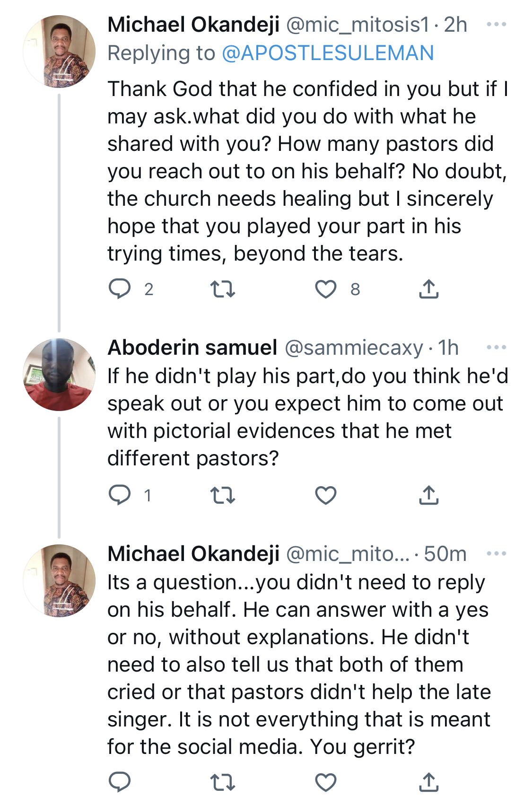Screen dimensions: 532x805
Task: Like Aboderin samuel's tweet
Action: pos(326,495)
